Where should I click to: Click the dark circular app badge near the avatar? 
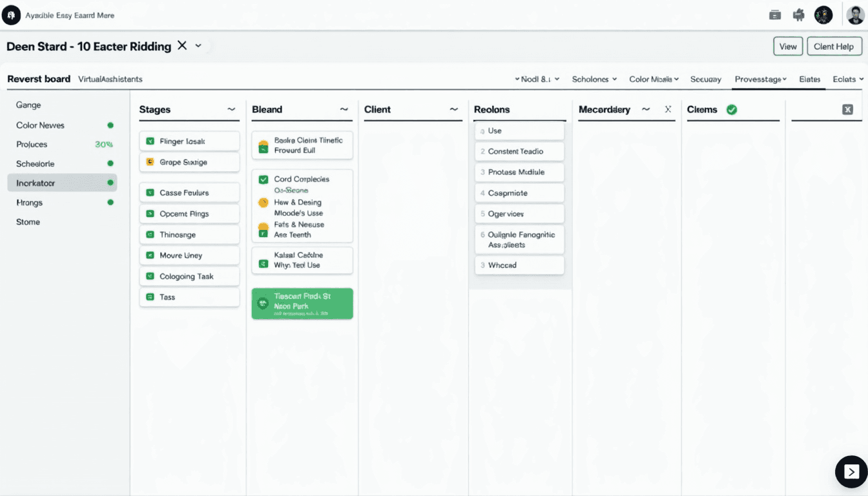(823, 14)
